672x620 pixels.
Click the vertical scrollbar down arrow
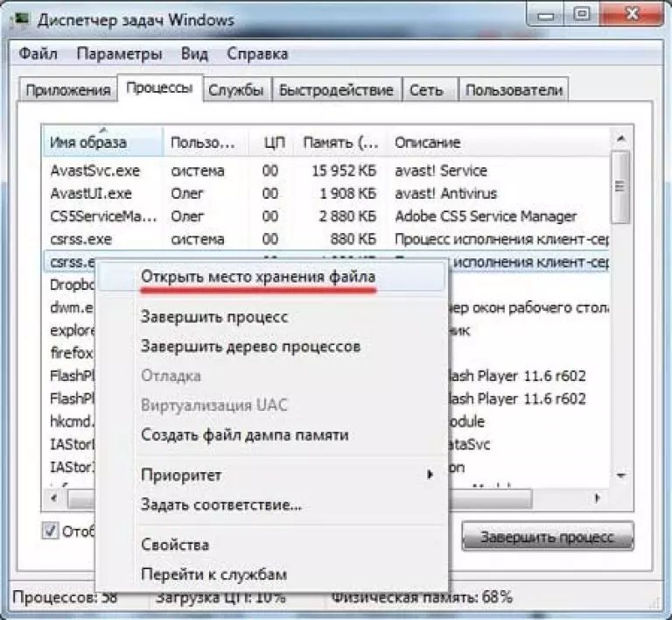pyautogui.click(x=621, y=476)
